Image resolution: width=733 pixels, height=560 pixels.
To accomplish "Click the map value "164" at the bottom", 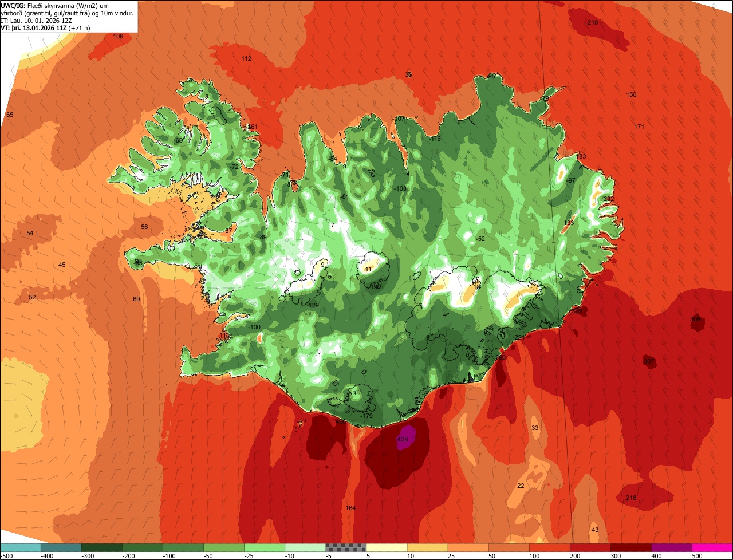I will coord(351,508).
